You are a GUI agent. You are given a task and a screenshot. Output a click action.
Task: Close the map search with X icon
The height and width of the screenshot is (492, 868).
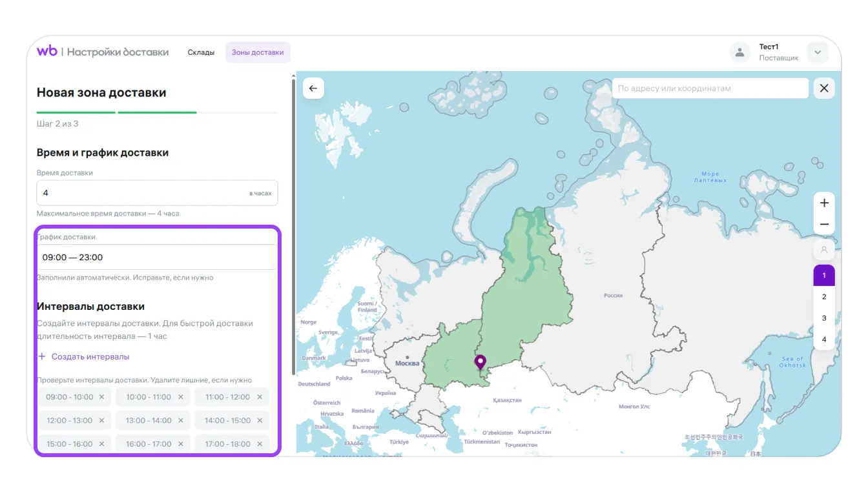pos(823,88)
